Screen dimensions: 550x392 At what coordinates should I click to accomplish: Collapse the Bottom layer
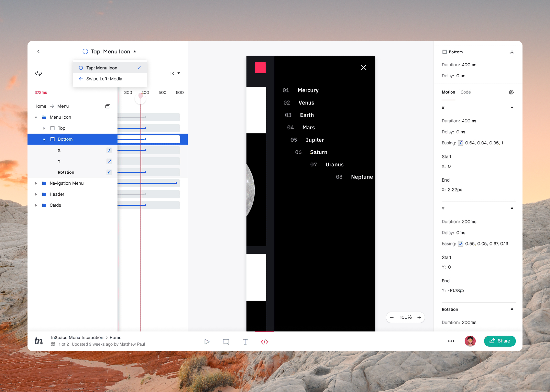tap(44, 139)
